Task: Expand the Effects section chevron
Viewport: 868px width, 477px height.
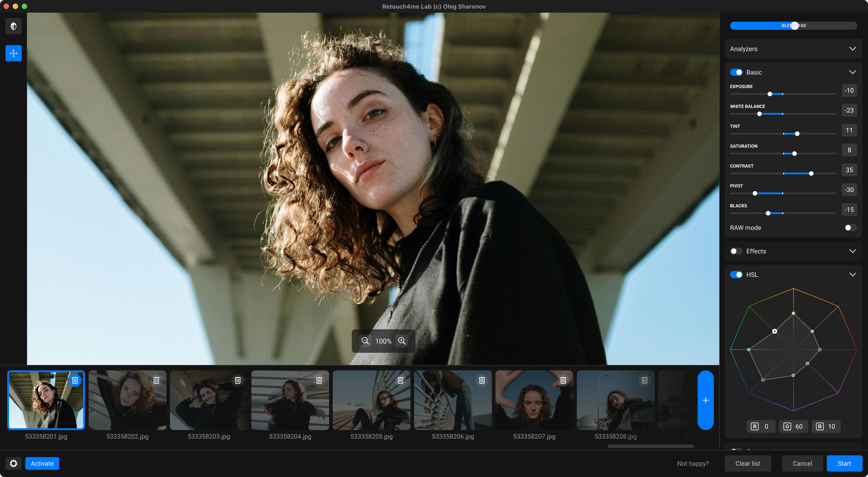Action: [853, 251]
